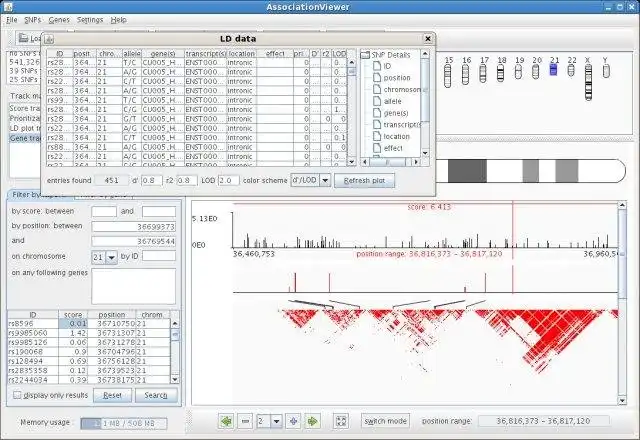Click the bottom position range readout field
The image size is (640, 440).
click(543, 421)
